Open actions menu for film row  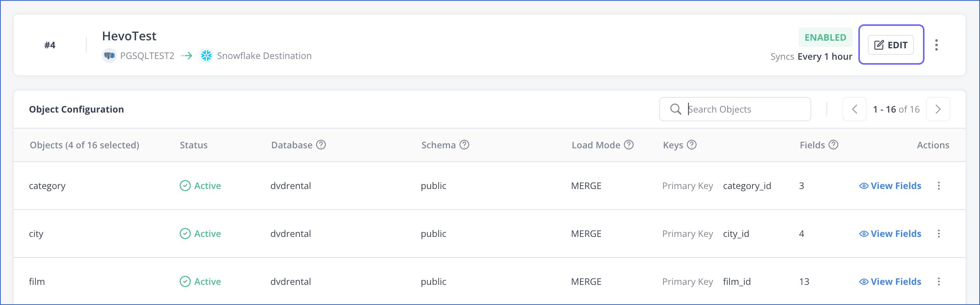(x=939, y=282)
